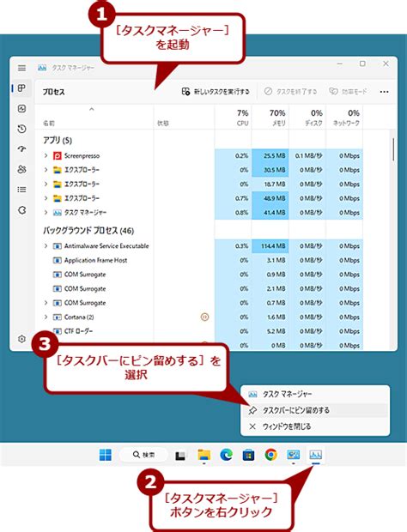Open the Settings gear in sidebar
The height and width of the screenshot is (532, 407).
[21, 339]
